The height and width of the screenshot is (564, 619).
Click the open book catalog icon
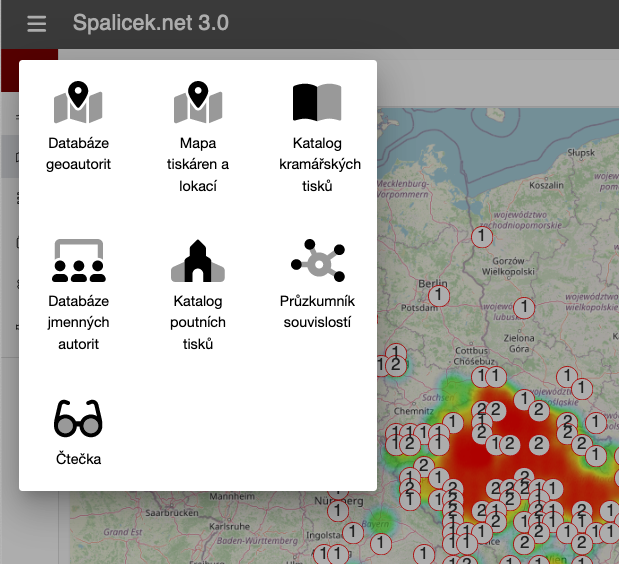point(317,103)
